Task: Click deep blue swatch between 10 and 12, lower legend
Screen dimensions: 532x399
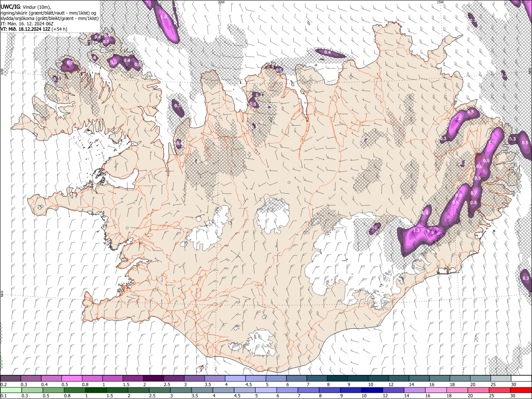Action: point(372,390)
